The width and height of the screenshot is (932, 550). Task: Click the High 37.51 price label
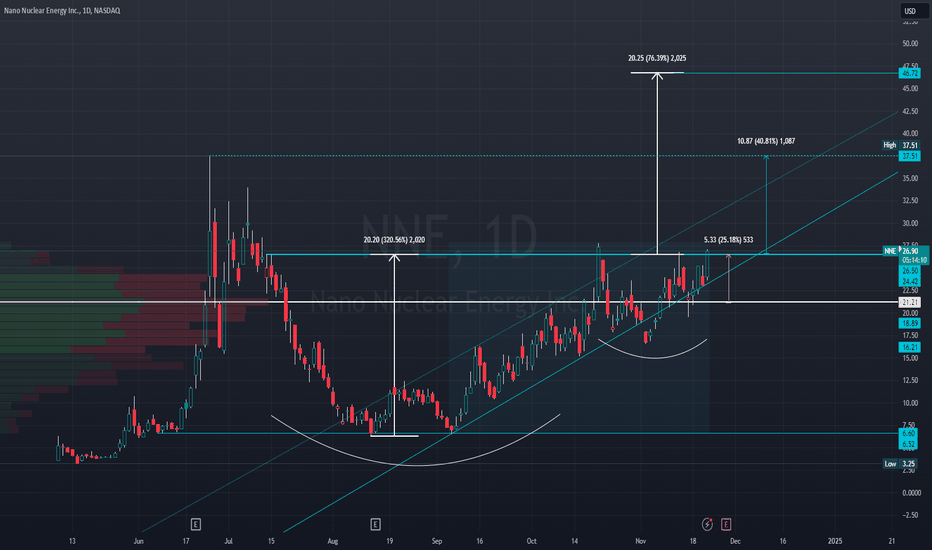(x=900, y=145)
